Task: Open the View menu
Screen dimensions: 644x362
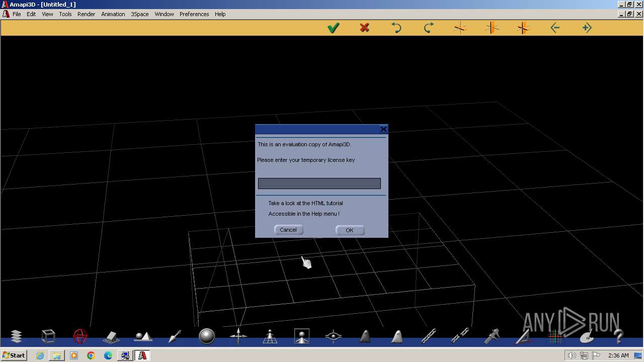Action: 47,14
